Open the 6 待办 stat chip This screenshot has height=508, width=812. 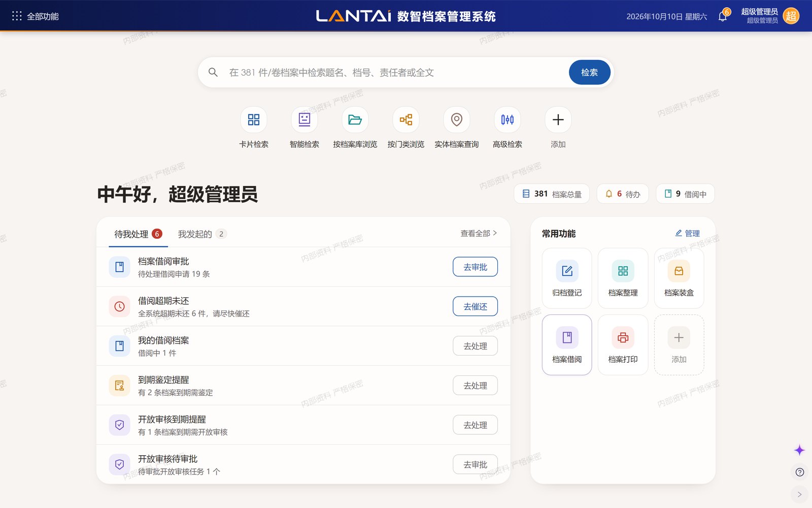[x=623, y=194]
